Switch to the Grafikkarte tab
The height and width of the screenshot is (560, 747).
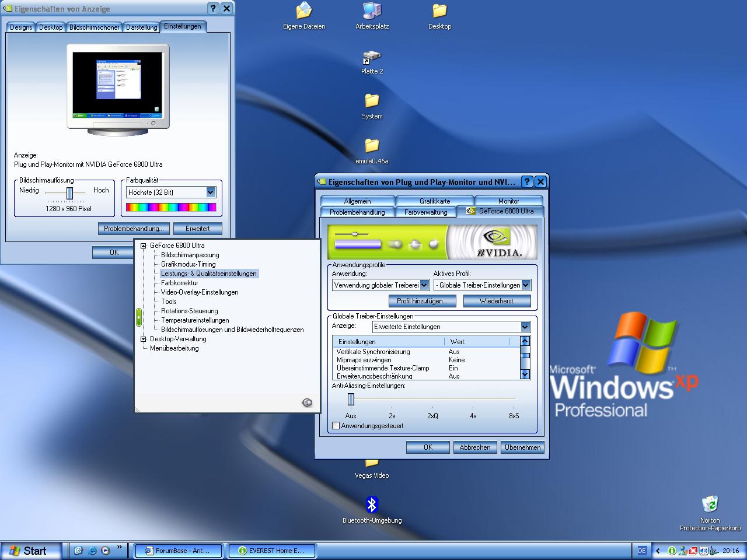point(435,201)
